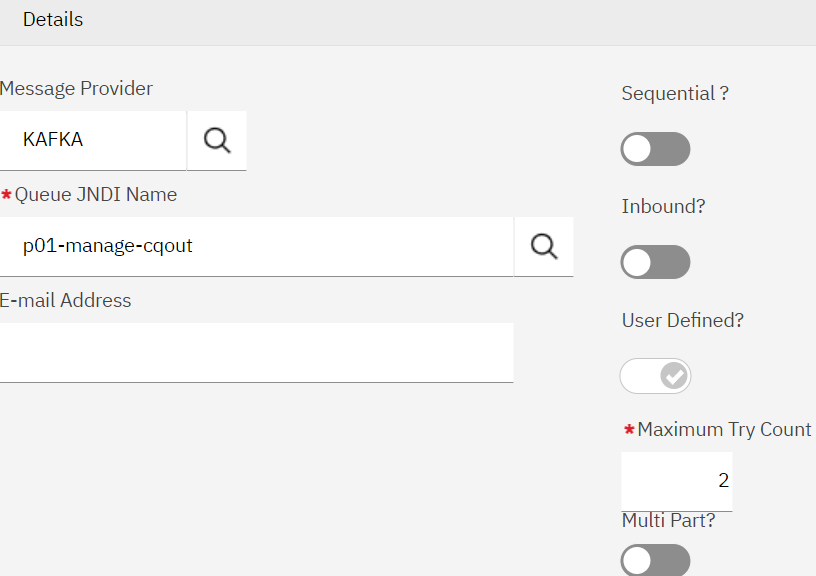This screenshot has width=816, height=576.
Task: Open the Message Provider lookup magnifier
Action: (x=216, y=140)
